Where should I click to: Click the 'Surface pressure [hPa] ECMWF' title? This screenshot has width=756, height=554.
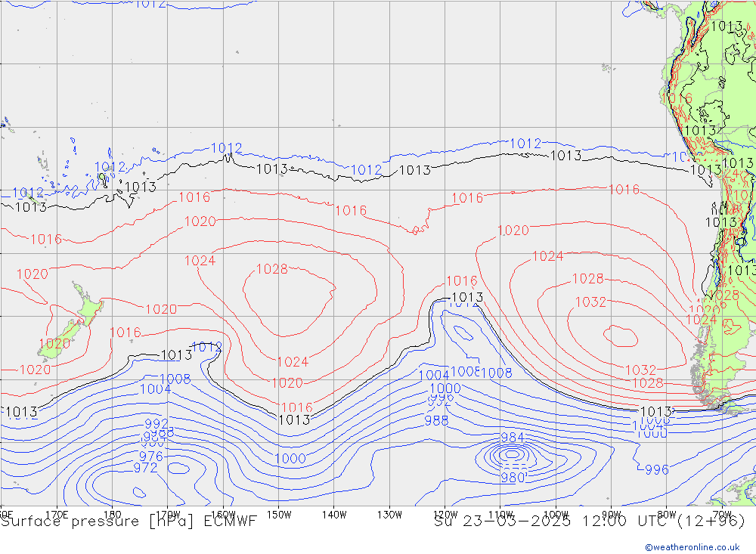tap(129, 522)
